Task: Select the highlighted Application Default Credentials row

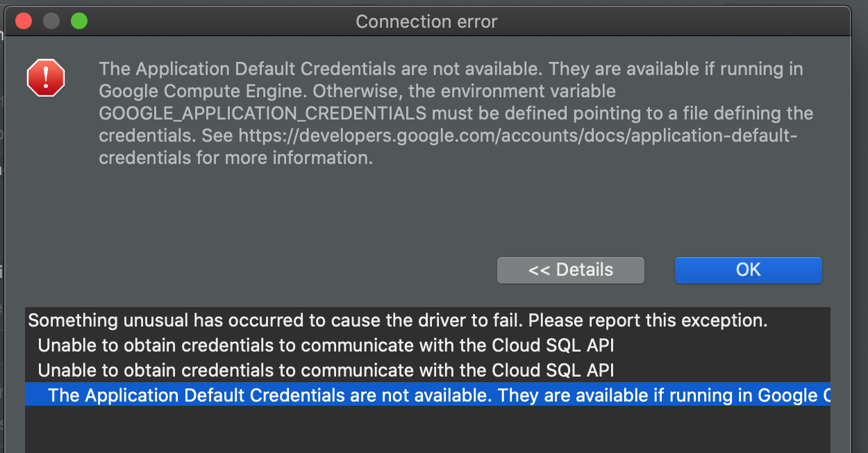Action: point(417,395)
